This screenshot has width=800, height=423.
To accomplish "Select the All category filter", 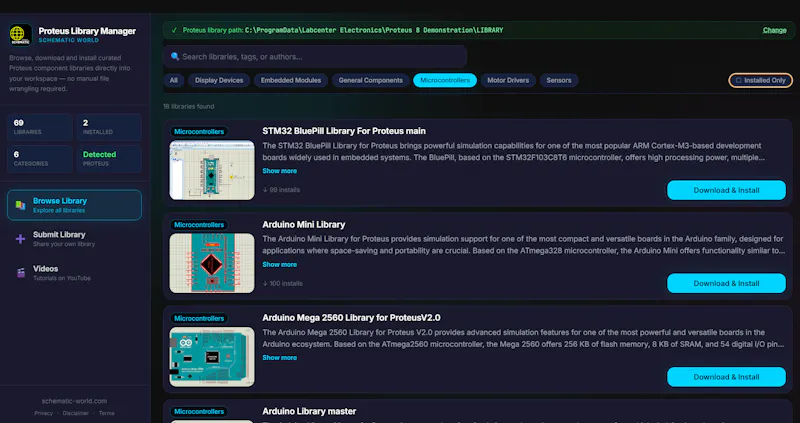I will (174, 80).
